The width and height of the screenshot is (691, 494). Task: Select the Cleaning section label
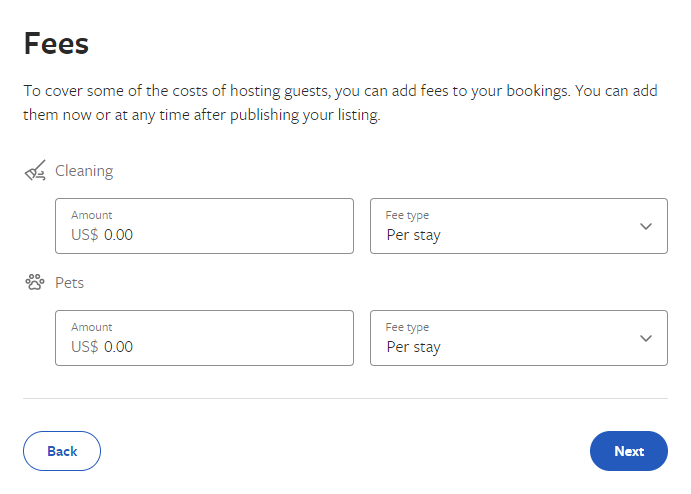coord(84,171)
